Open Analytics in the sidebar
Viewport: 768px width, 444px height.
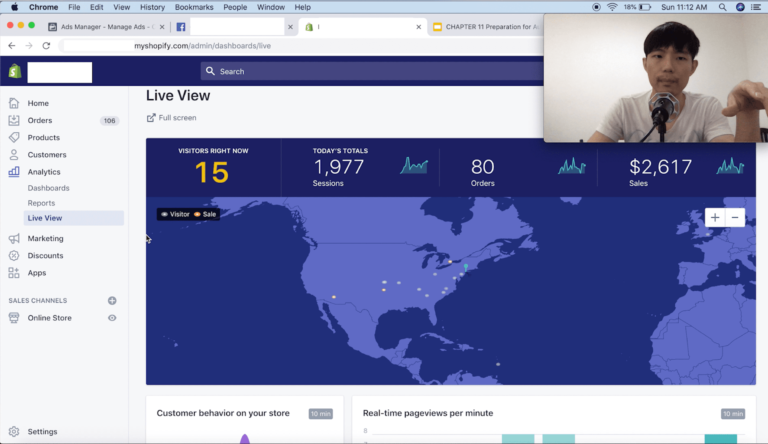point(44,172)
